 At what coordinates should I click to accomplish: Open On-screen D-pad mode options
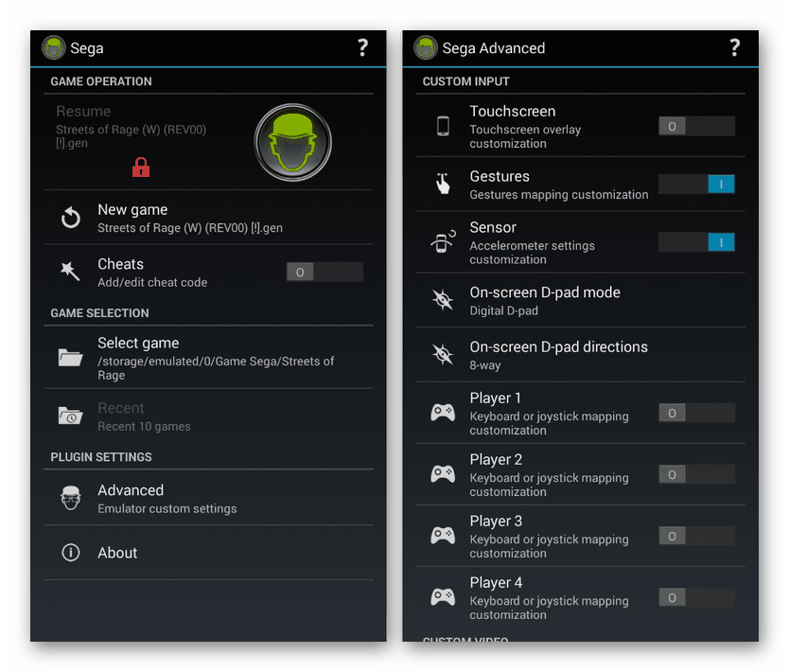coord(580,300)
